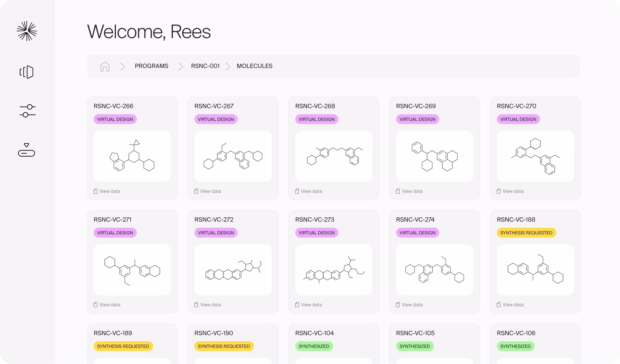Viewport: 620px width, 364px height.
Task: Open the programs panel via the prism sidebar icon
Action: [27, 72]
